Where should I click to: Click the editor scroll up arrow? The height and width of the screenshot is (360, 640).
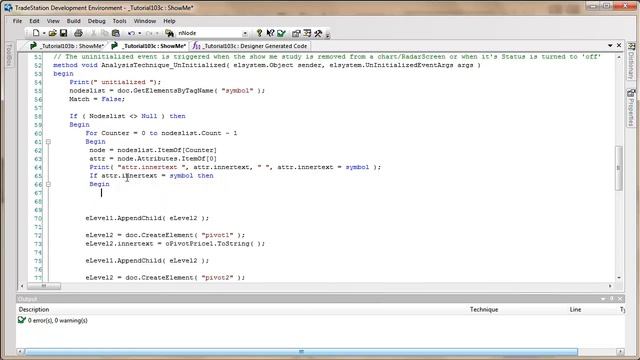[x=619, y=57]
